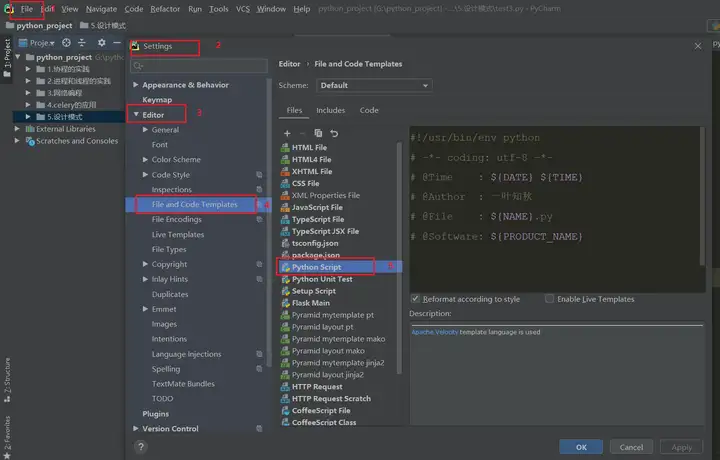Click the add template plus icon
Viewport: 720px width, 460px height.
pos(287,133)
